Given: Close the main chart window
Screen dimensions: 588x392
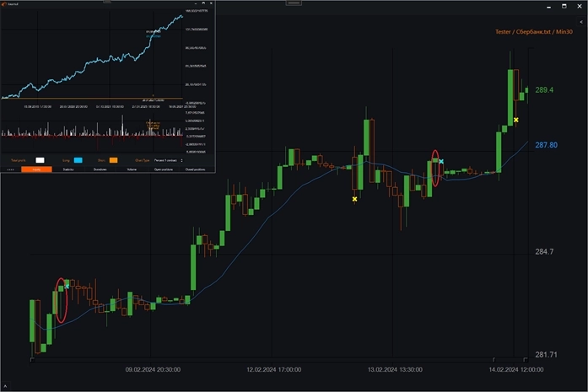Looking at the screenshot, I should pyautogui.click(x=580, y=7).
